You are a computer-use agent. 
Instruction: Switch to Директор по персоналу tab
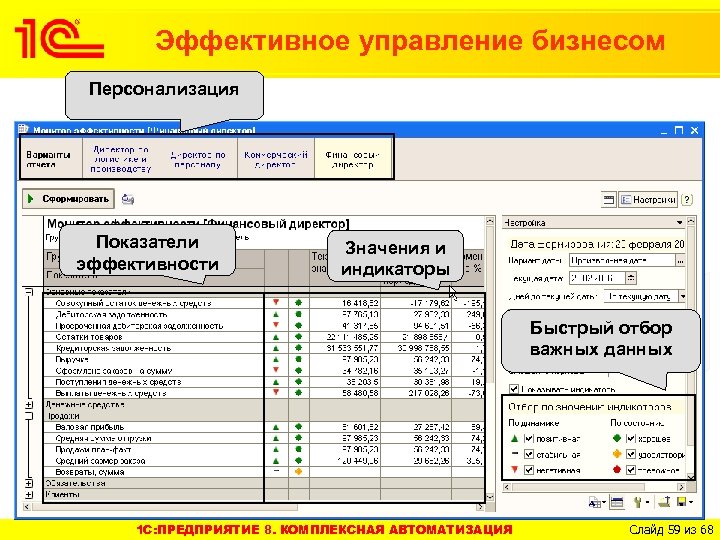point(198,159)
